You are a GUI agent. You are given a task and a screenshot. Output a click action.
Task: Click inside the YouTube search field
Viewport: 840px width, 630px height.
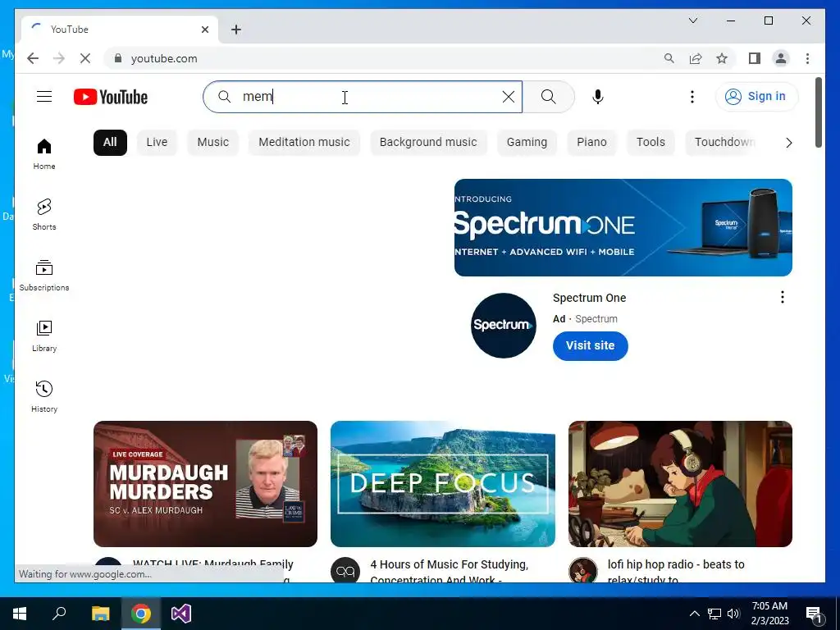(x=364, y=97)
